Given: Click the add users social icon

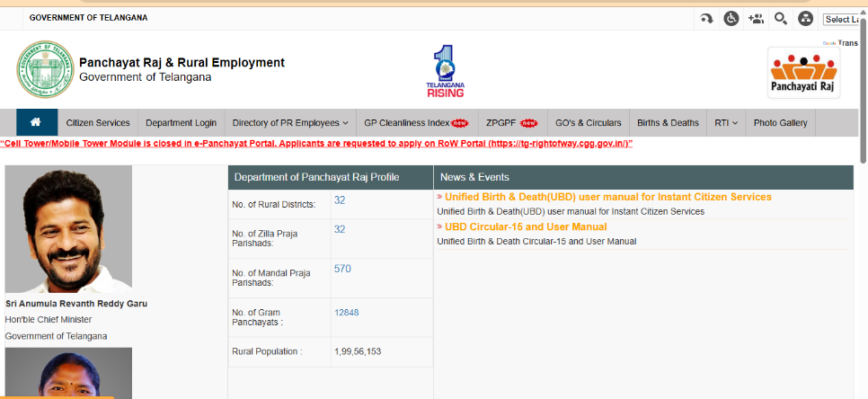Looking at the screenshot, I should tap(756, 19).
